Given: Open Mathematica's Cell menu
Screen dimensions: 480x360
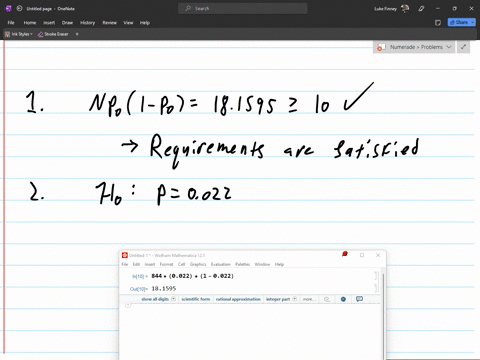Looking at the screenshot, I should coord(182,264).
